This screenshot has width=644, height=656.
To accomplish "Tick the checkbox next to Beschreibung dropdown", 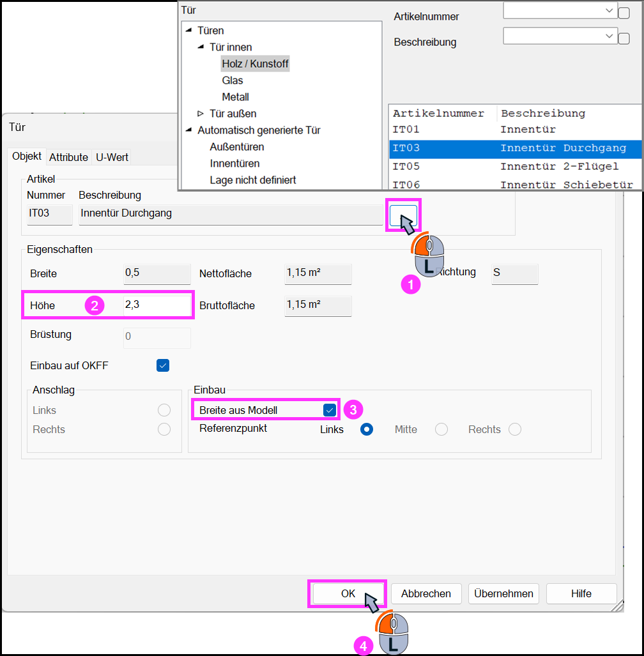I will point(624,38).
